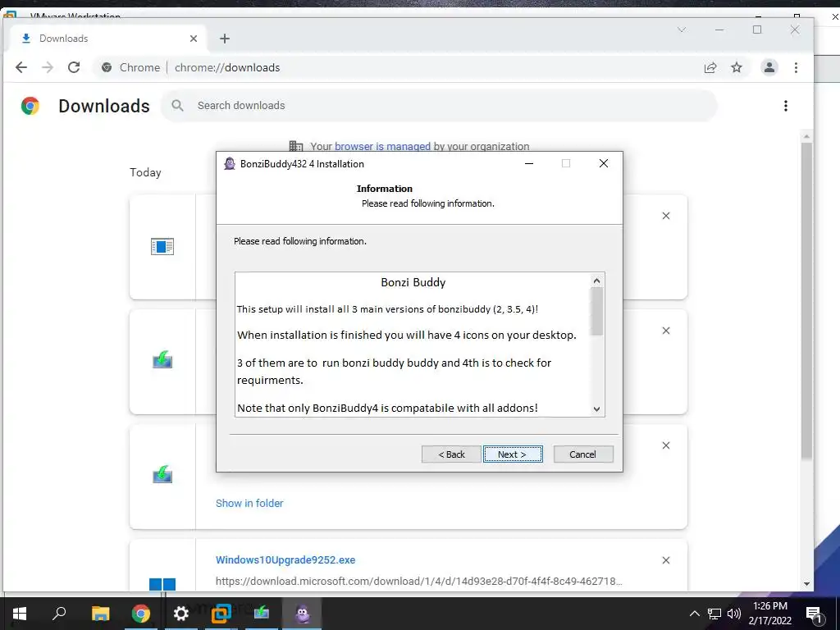Show hidden system tray icons
This screenshot has height=630, width=840.
click(x=694, y=614)
